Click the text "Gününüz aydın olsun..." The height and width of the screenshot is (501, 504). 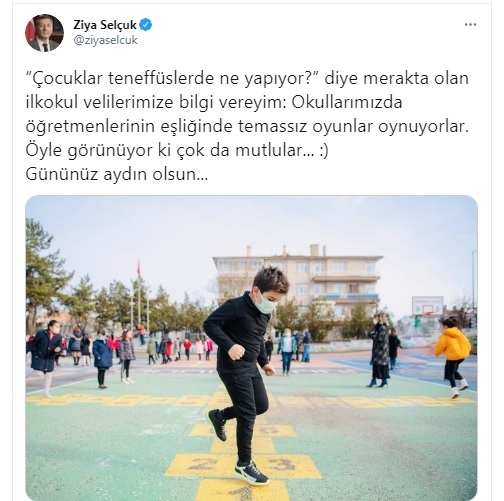pos(117,174)
